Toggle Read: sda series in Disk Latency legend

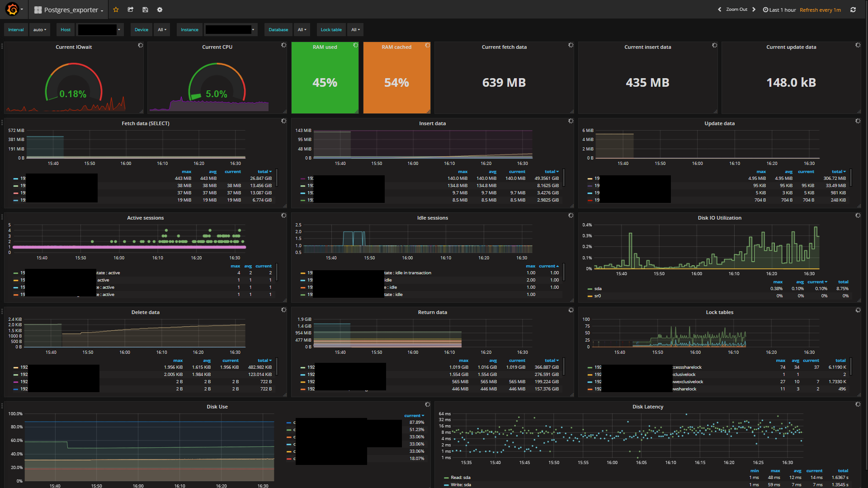coord(460,478)
